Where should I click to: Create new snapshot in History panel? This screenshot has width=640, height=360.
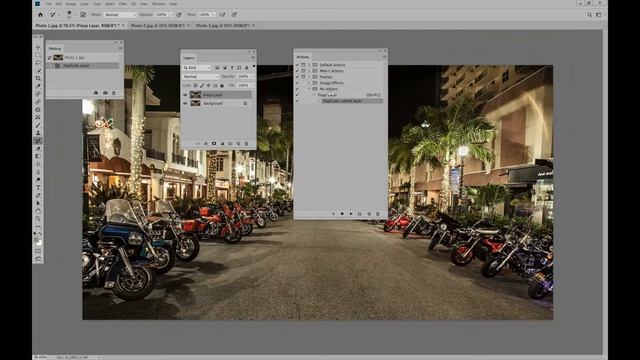point(105,93)
